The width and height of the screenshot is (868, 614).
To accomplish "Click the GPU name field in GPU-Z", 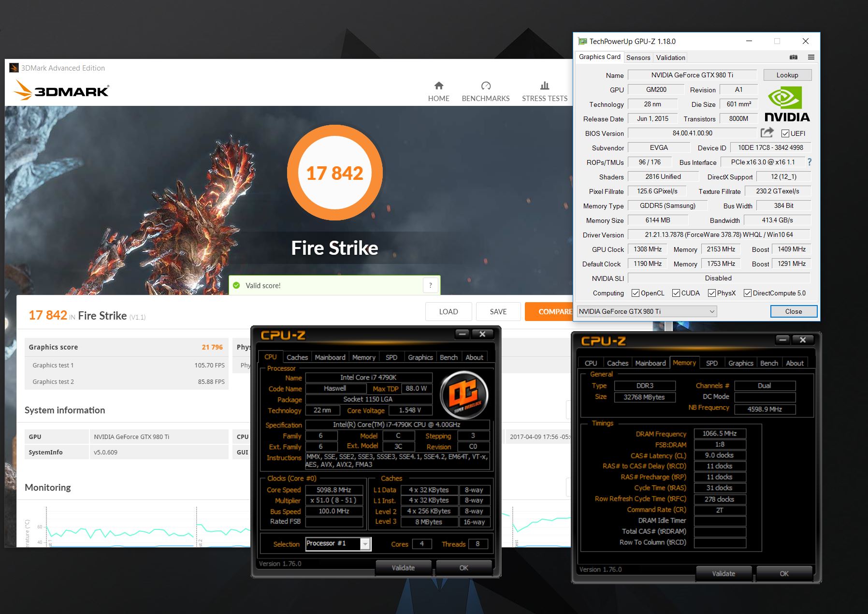I will point(692,75).
